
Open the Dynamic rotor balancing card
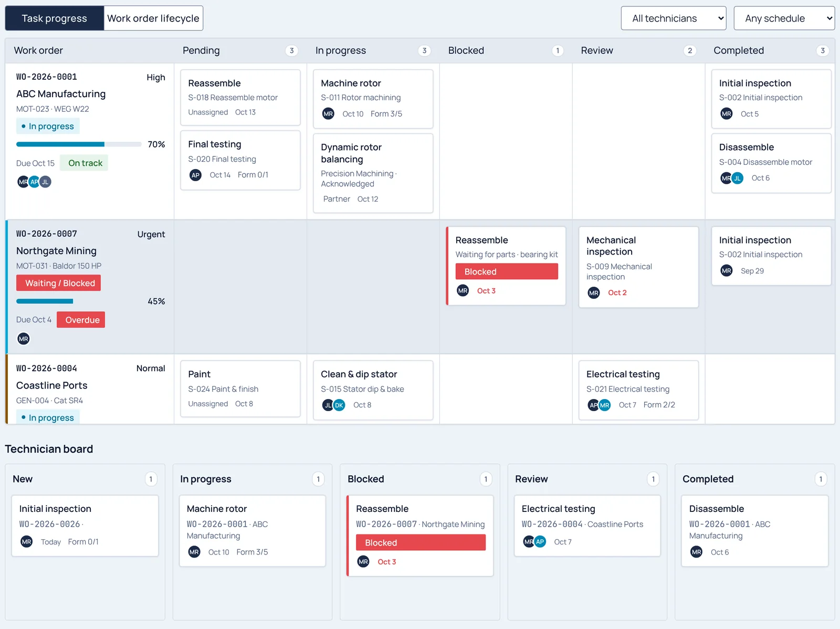[x=373, y=173]
